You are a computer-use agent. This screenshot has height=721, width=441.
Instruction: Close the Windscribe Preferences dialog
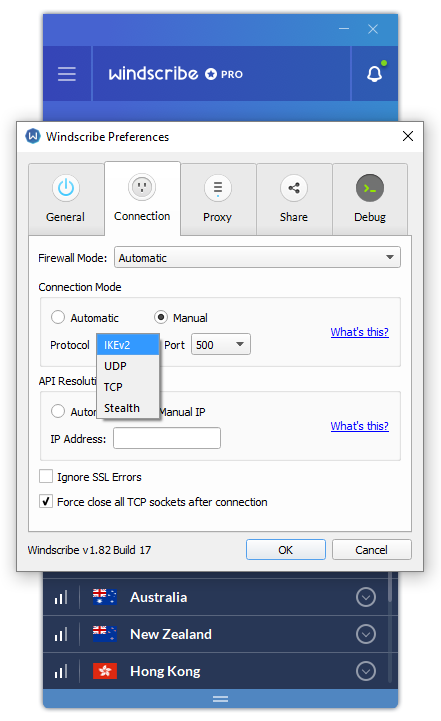point(408,136)
